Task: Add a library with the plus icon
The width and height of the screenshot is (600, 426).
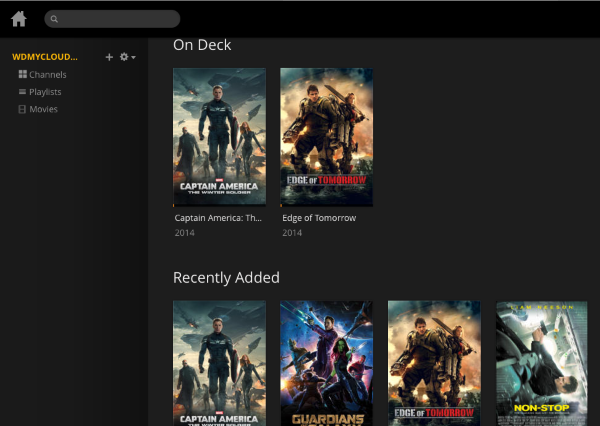Action: coord(109,57)
